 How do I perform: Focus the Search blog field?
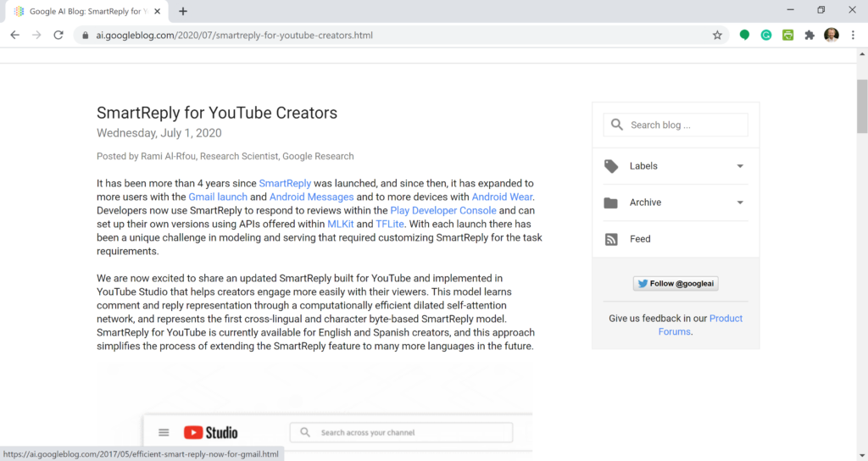click(676, 125)
